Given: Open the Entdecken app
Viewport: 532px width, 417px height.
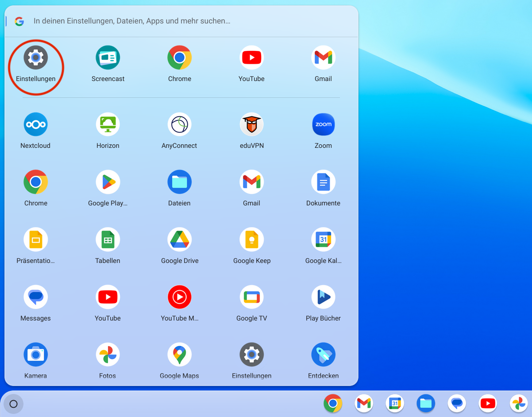Looking at the screenshot, I should (x=323, y=355).
